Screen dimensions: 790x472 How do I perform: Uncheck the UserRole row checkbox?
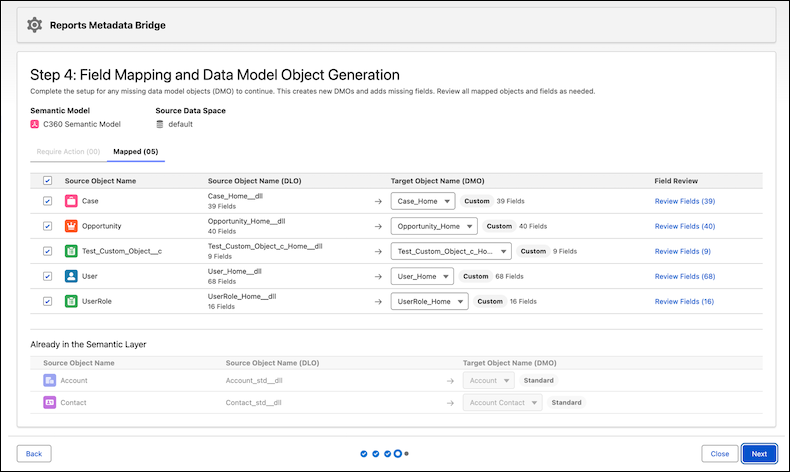[47, 301]
